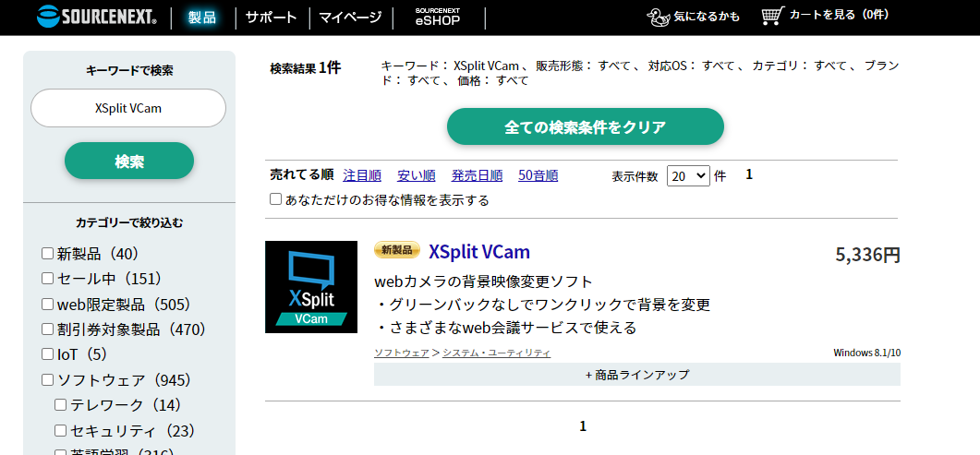Focus the keyword search field
The image size is (980, 455).
pyautogui.click(x=128, y=108)
